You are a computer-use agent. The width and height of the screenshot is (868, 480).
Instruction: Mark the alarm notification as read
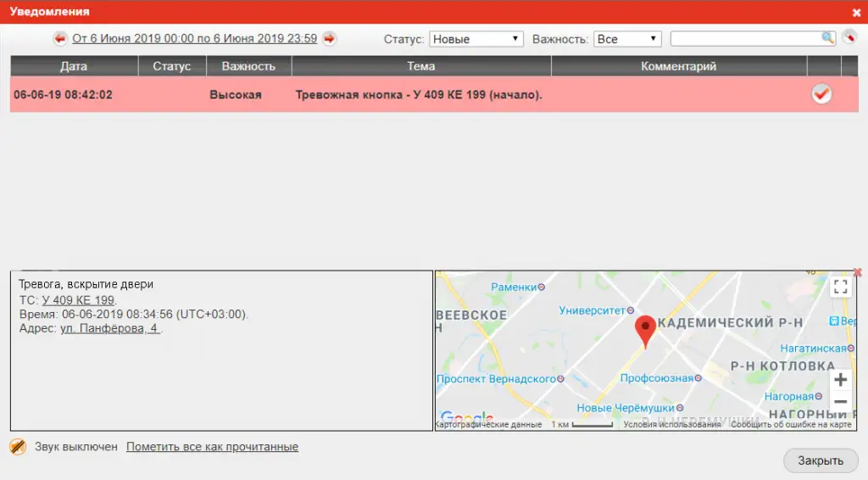[x=821, y=94]
